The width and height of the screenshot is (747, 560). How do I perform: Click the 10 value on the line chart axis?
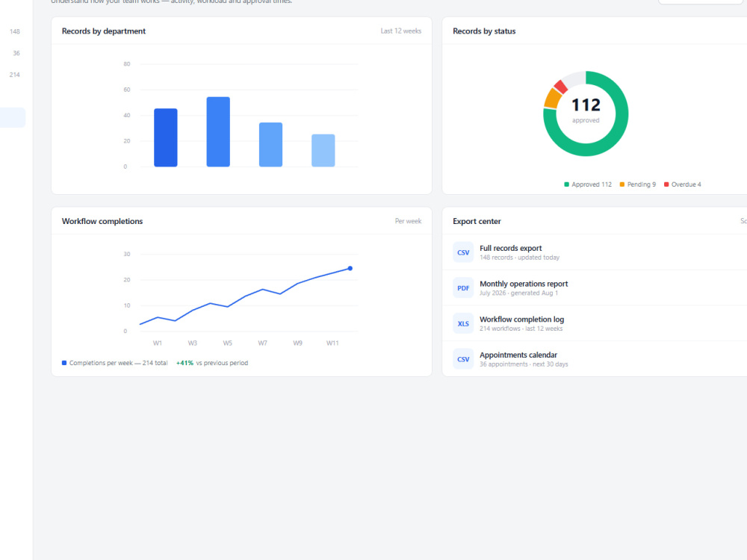[127, 305]
